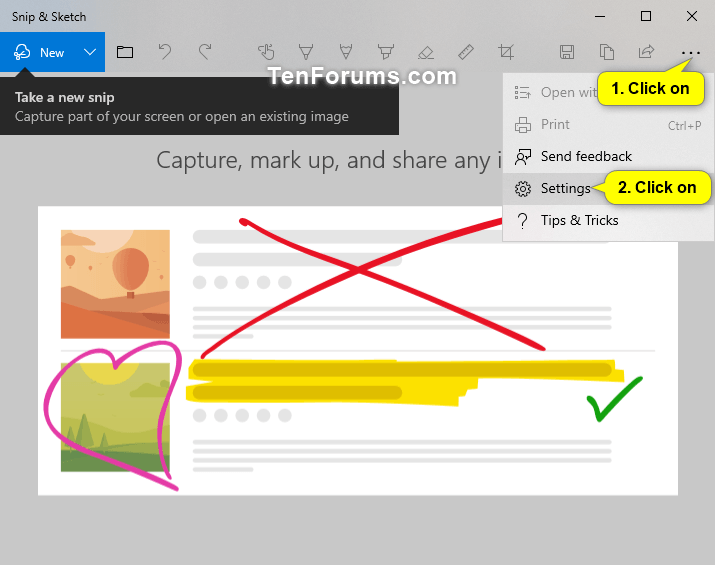The image size is (715, 565).
Task: Maximize the Snip & Sketch window
Action: tap(646, 16)
